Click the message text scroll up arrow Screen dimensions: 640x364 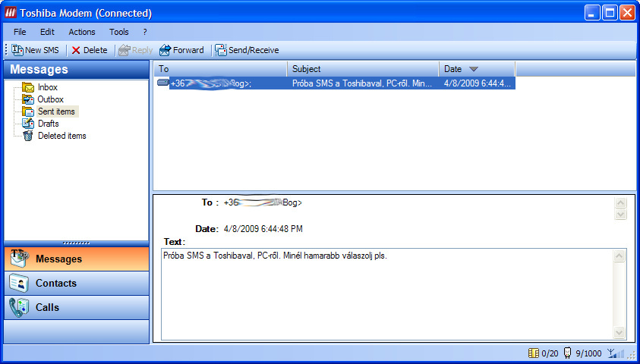click(619, 256)
